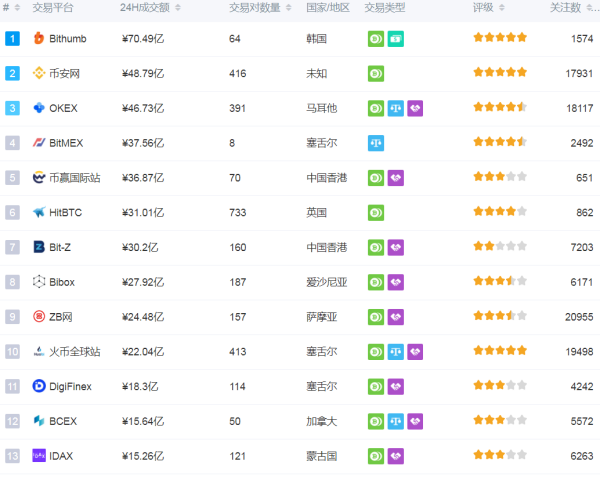Viewport: 600px width, 480px height.
Task: Click the two-star rating for Bit-Z
Action: click(500, 246)
